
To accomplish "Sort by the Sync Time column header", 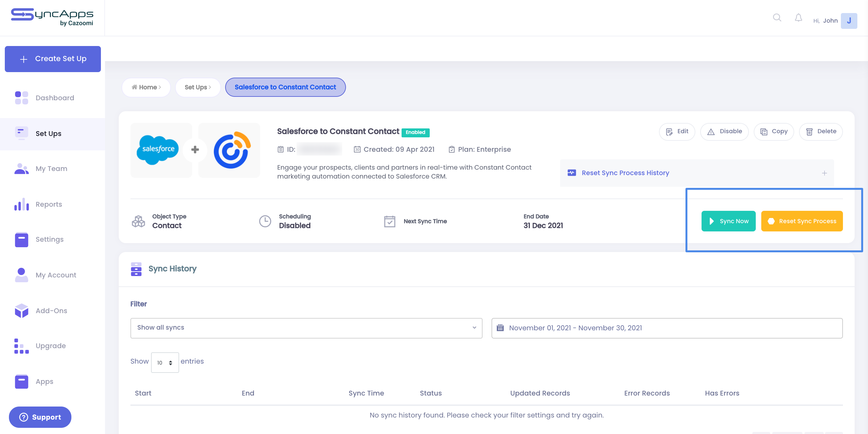I will pyautogui.click(x=366, y=393).
